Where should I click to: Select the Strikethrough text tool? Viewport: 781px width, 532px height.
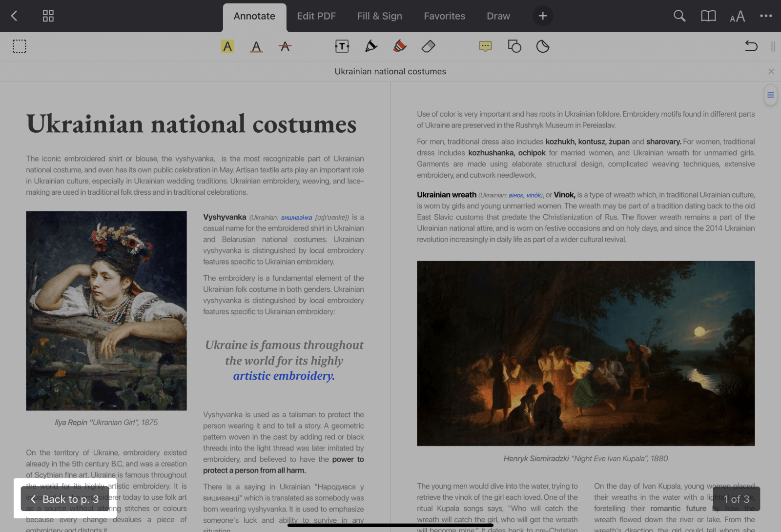click(285, 46)
